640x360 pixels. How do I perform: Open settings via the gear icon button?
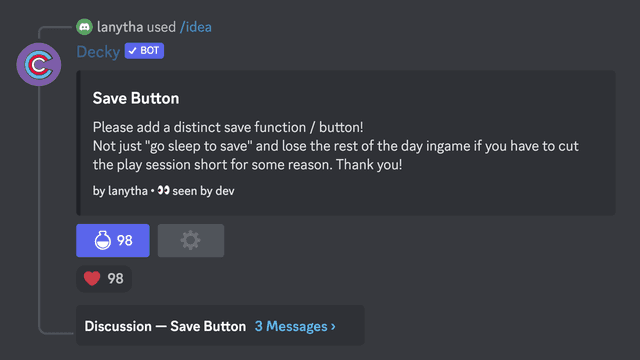[191, 240]
